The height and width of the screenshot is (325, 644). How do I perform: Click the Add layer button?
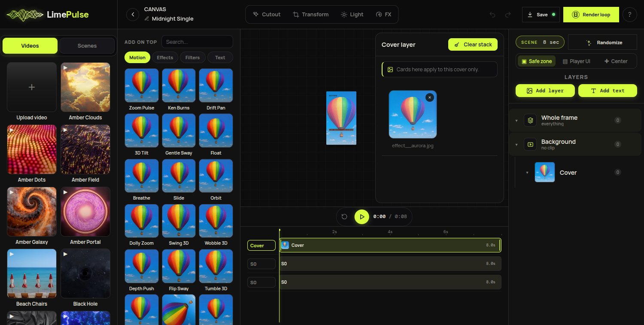(545, 91)
